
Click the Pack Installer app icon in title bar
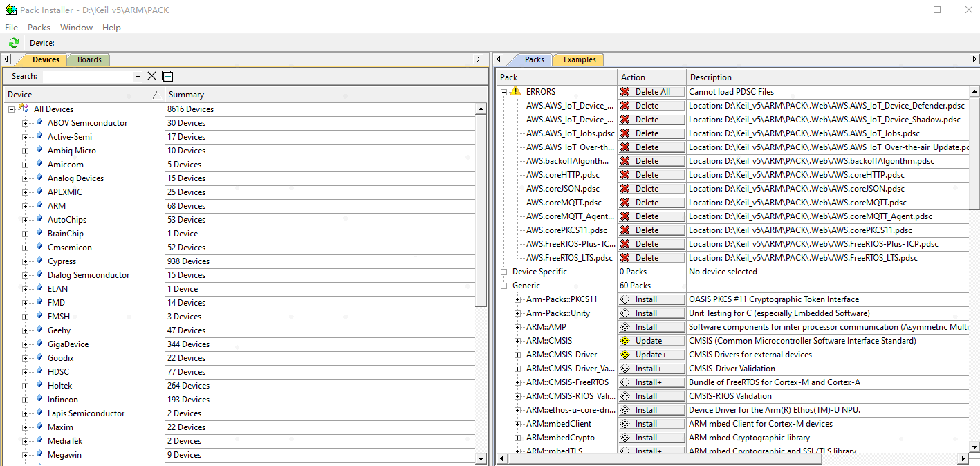[11, 10]
